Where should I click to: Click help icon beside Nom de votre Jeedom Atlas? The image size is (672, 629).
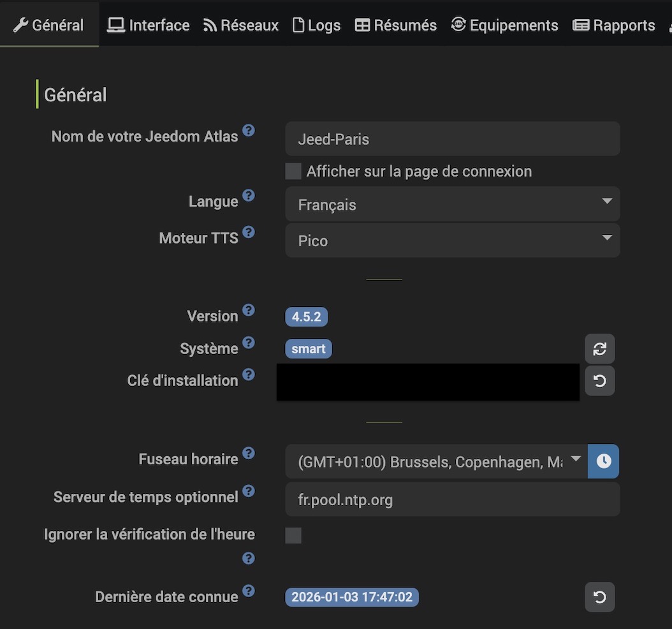(x=249, y=131)
